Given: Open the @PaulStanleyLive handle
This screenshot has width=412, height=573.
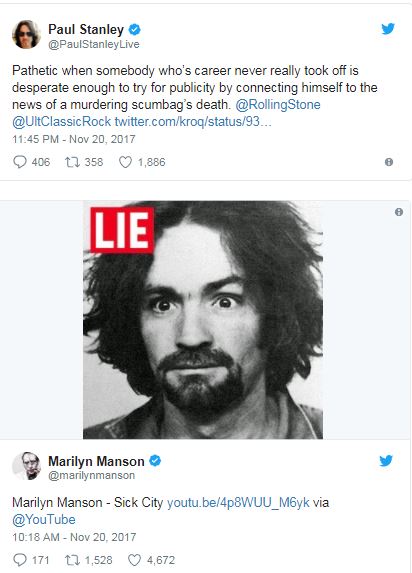Looking at the screenshot, I should (94, 44).
